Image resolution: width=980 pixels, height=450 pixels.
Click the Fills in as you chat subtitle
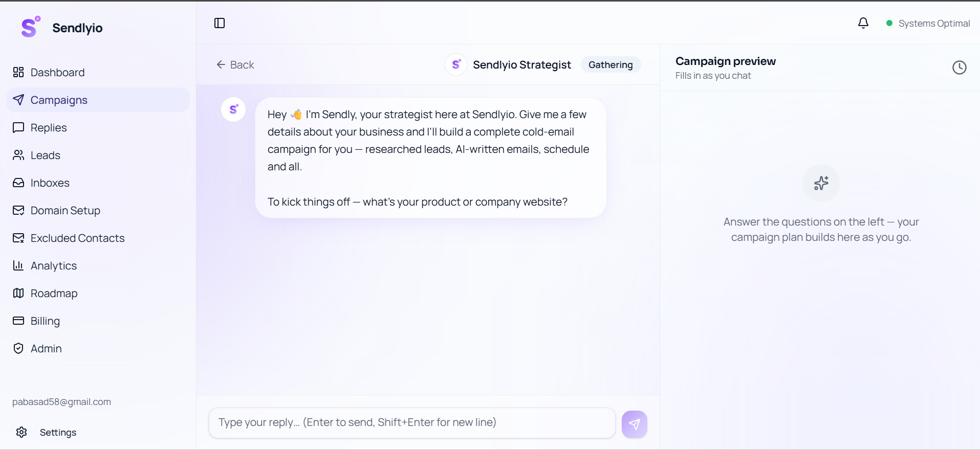[713, 76]
